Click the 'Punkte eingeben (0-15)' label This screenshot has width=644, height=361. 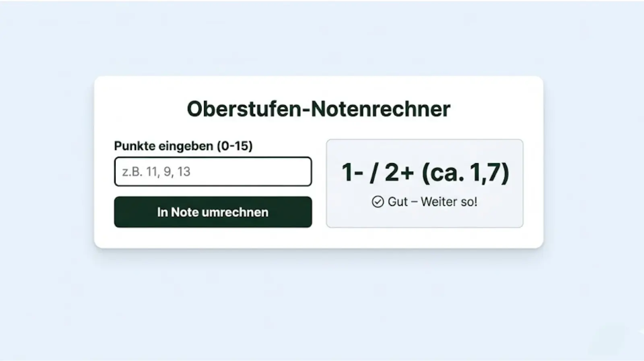[184, 146]
